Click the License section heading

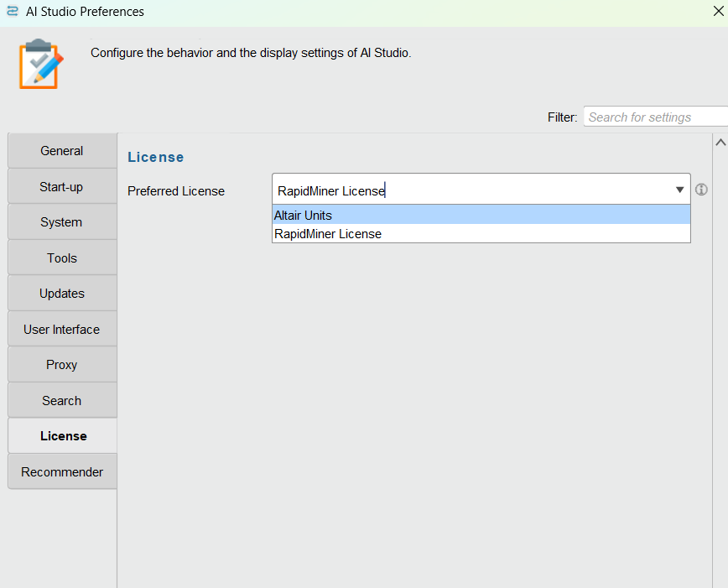click(155, 157)
